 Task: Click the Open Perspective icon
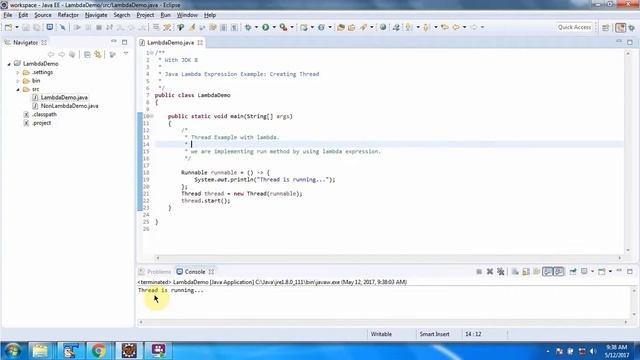click(606, 27)
